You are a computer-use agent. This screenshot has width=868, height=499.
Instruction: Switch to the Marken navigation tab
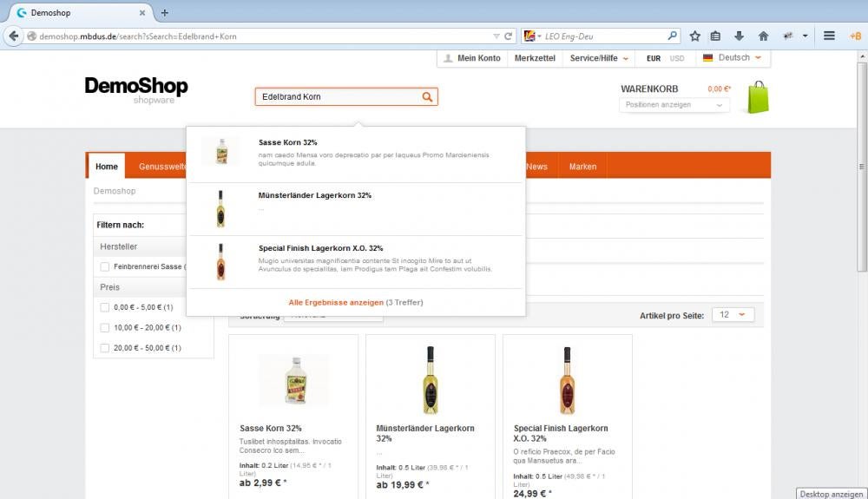pyautogui.click(x=582, y=167)
